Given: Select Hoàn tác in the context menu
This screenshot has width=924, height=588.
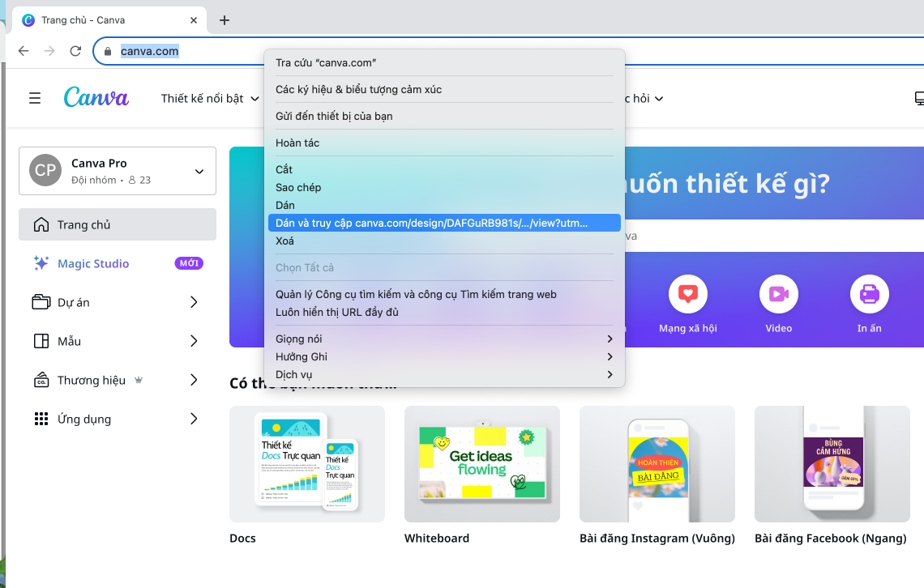Looking at the screenshot, I should pos(444,143).
